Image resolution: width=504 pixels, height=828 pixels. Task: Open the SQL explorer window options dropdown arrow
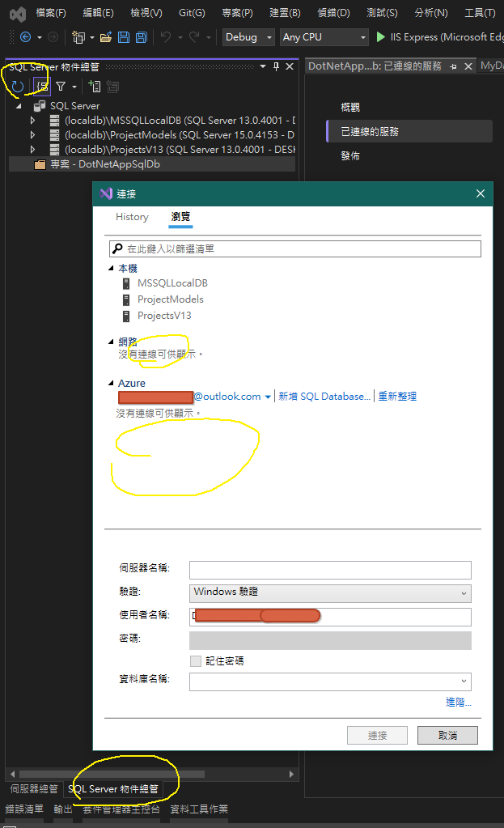[x=263, y=66]
